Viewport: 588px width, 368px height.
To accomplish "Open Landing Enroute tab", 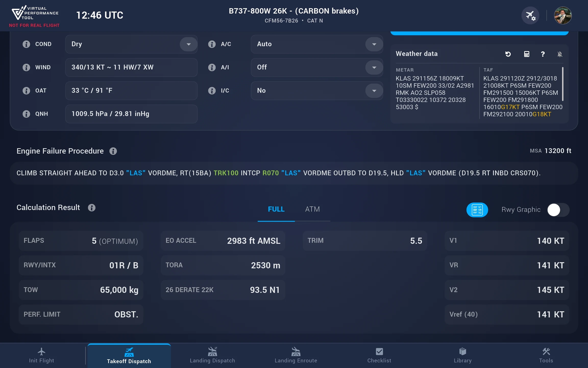I will coord(296,355).
